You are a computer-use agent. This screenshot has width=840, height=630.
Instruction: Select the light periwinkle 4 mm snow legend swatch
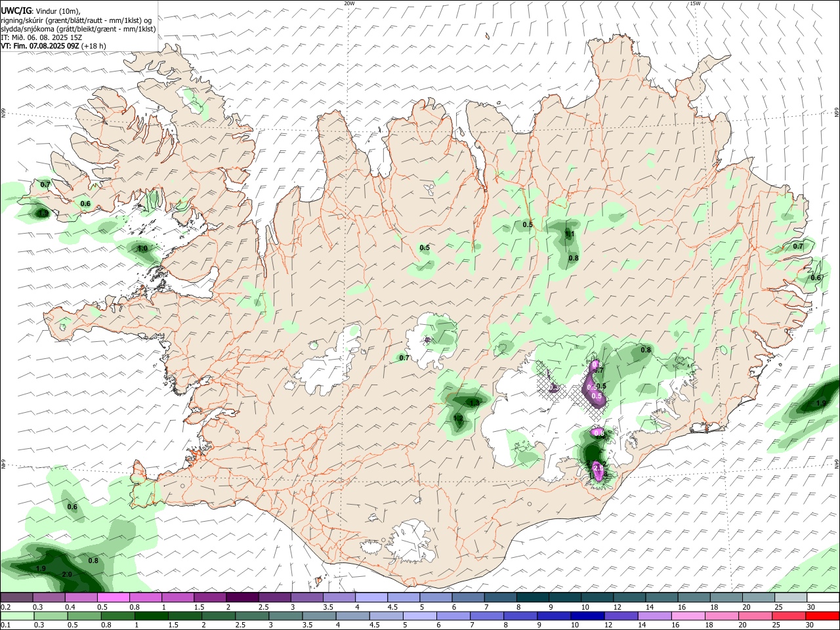(371, 597)
